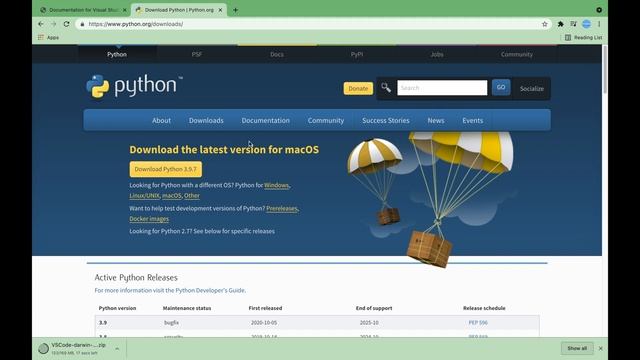The width and height of the screenshot is (640, 360).
Task: Click the download progress circle icon
Action: 43,349
